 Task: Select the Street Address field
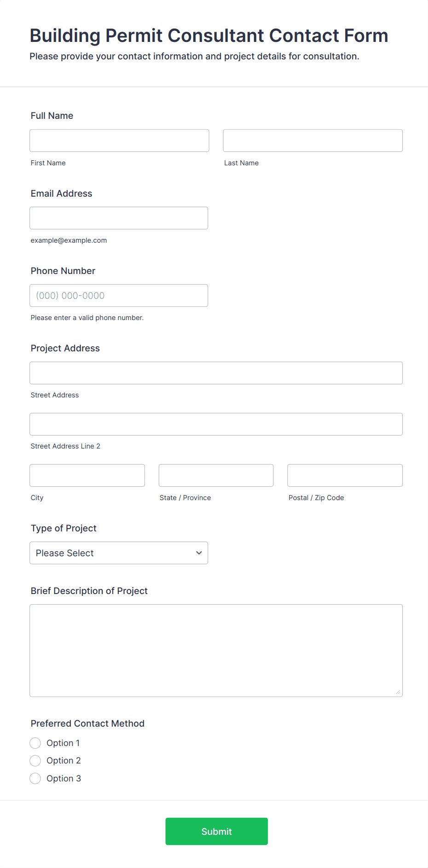(x=216, y=373)
